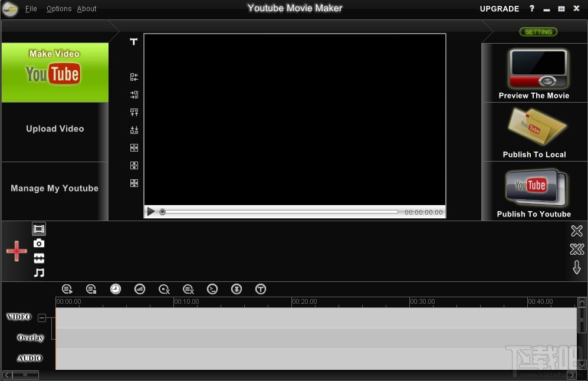
Task: Open the File menu
Action: click(31, 9)
